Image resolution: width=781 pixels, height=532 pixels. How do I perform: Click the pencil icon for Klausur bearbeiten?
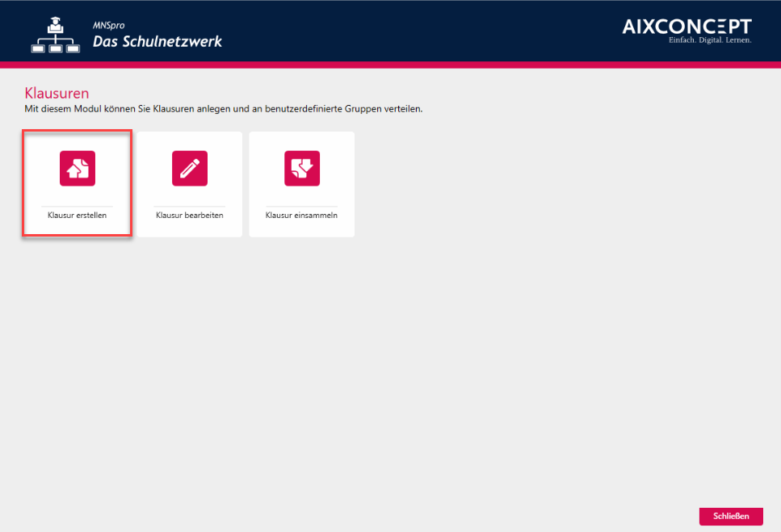click(190, 168)
